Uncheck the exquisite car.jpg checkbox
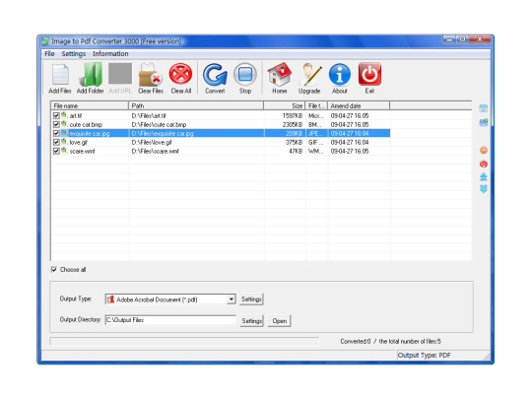532x399 pixels. tap(56, 133)
